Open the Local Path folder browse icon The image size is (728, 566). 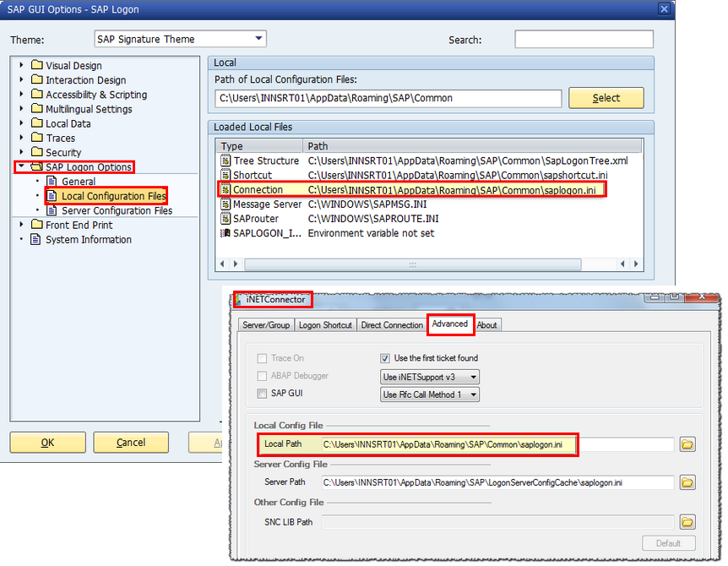pos(687,444)
